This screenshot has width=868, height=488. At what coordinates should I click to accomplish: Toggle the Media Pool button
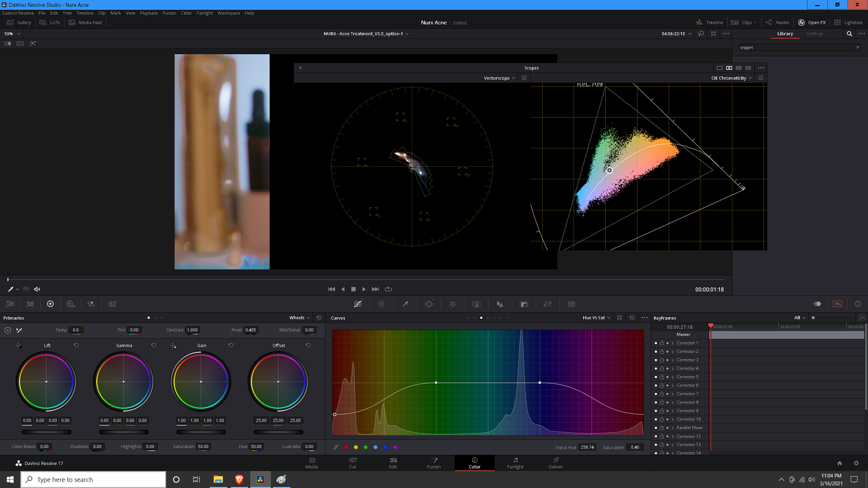(x=85, y=22)
